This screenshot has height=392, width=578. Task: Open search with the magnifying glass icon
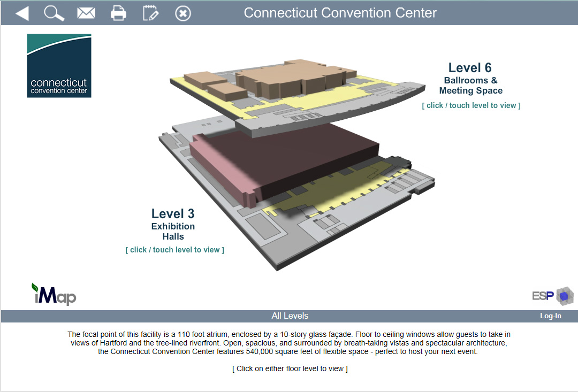[x=54, y=13]
